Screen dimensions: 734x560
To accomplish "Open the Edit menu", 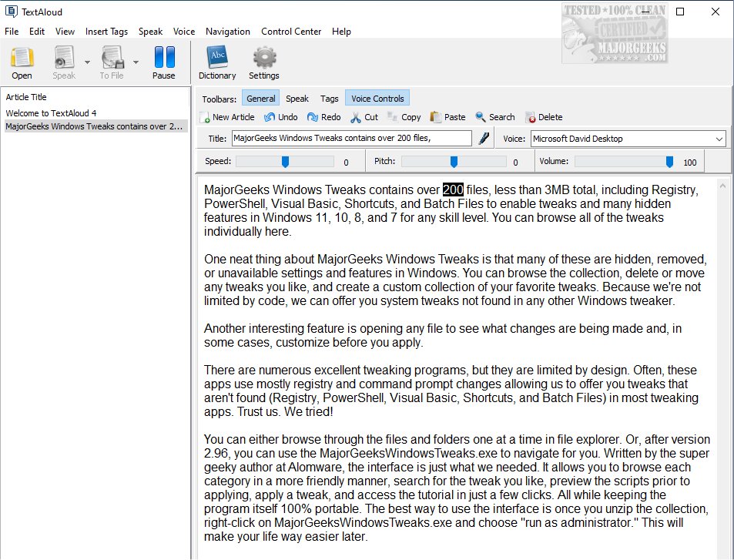I will coord(37,32).
